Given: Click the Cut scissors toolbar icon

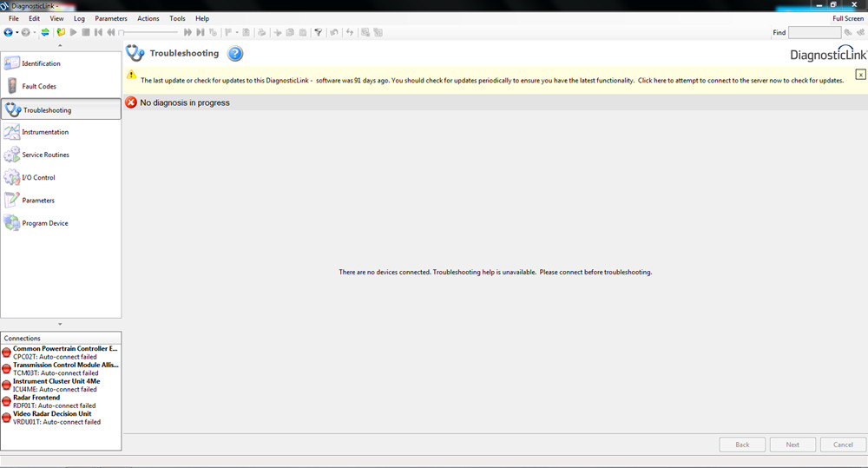Looking at the screenshot, I should coord(278,33).
